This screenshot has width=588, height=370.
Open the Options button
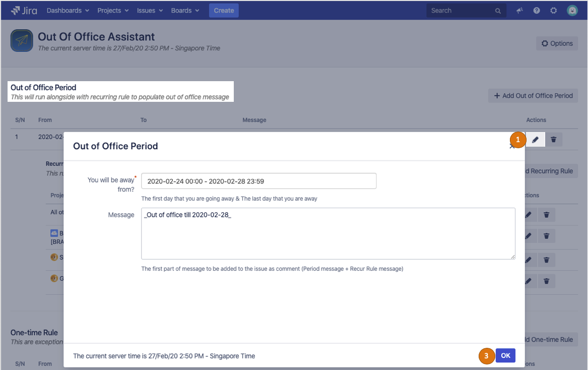(x=557, y=43)
